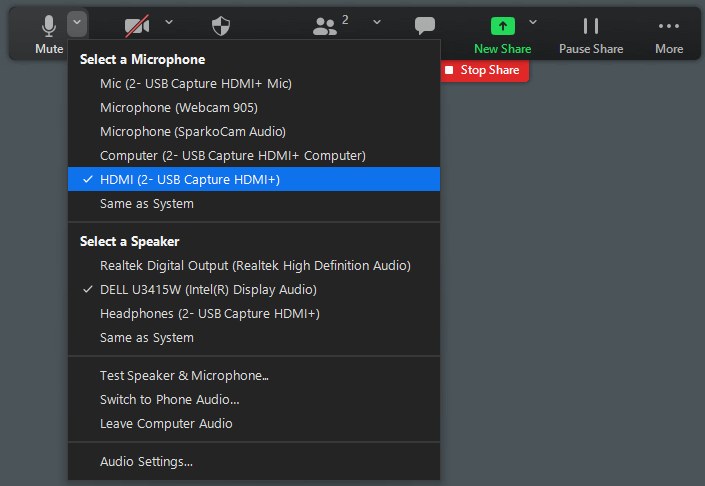This screenshot has width=705, height=486.
Task: Open the More options ellipsis
Action: (x=669, y=26)
